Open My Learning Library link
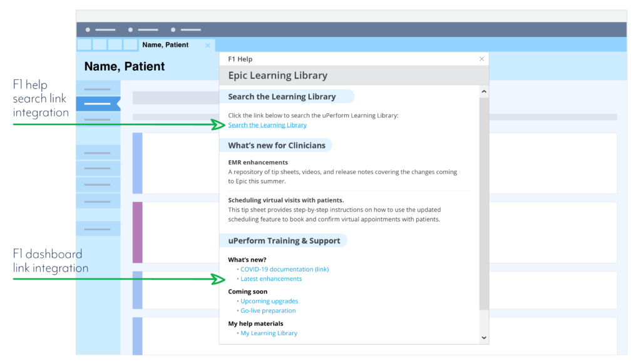This screenshot has height=364, width=641. [269, 333]
